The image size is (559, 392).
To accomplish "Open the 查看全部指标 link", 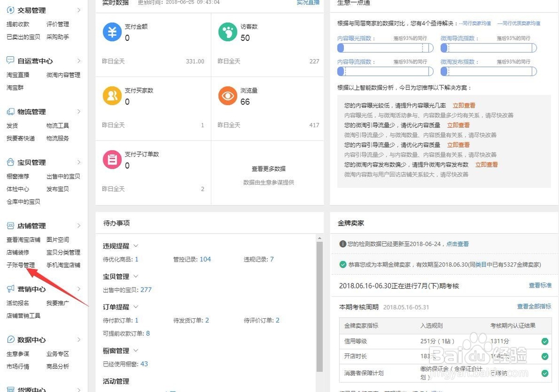I will (534, 306).
